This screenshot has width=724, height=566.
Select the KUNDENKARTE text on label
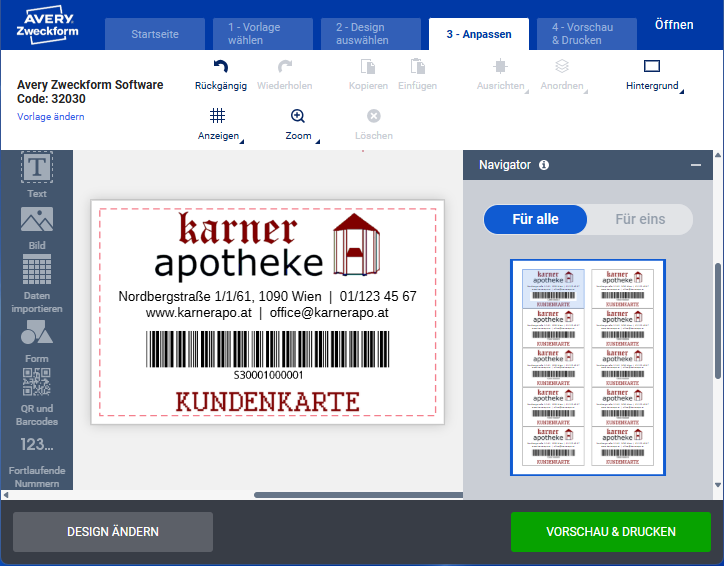tap(267, 402)
